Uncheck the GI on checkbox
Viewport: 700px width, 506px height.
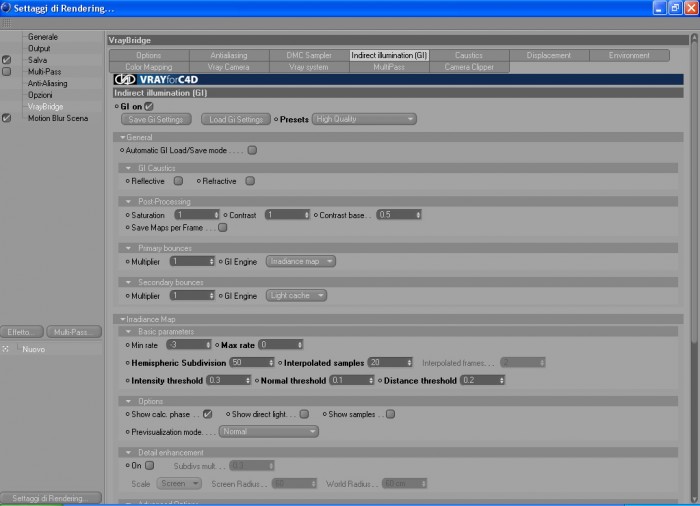pyautogui.click(x=149, y=106)
